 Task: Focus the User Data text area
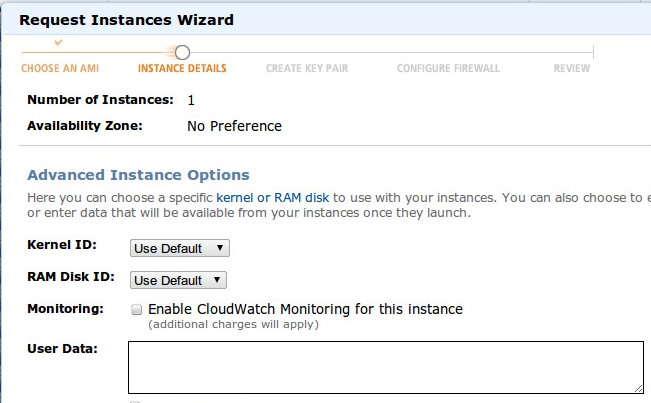(385, 367)
